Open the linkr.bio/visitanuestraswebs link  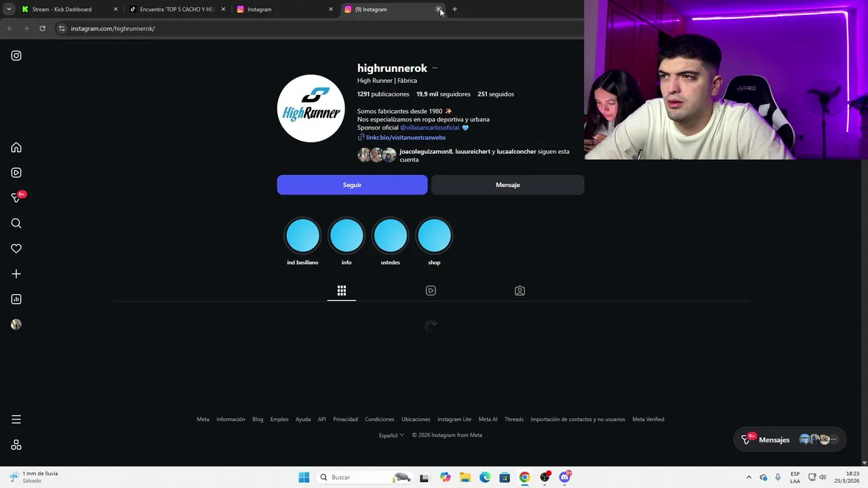pyautogui.click(x=406, y=138)
